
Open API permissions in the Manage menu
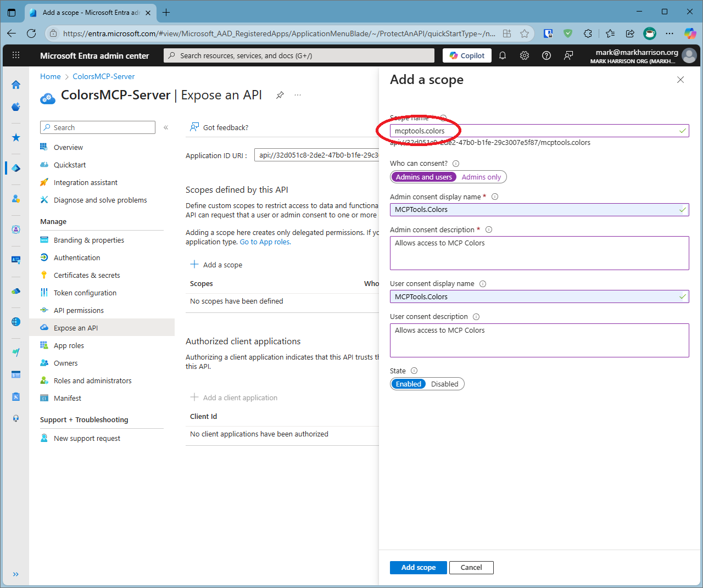[77, 310]
